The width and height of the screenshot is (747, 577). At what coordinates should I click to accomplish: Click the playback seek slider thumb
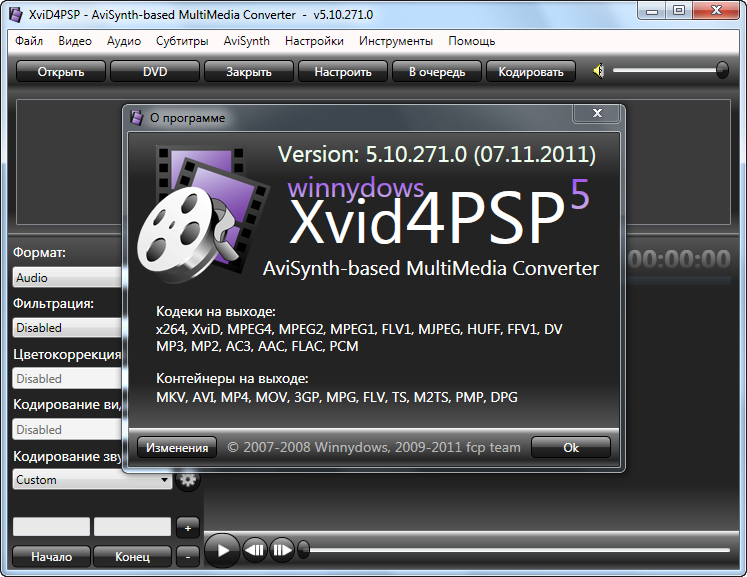click(303, 550)
